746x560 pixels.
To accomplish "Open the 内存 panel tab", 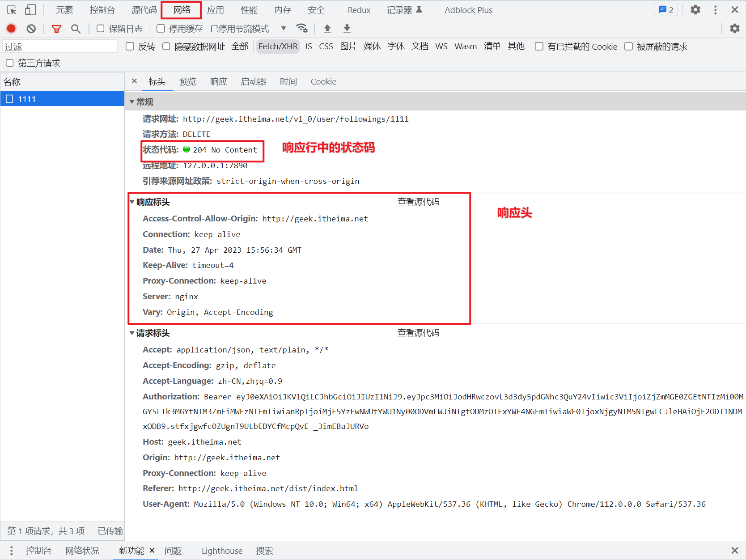I will 283,10.
